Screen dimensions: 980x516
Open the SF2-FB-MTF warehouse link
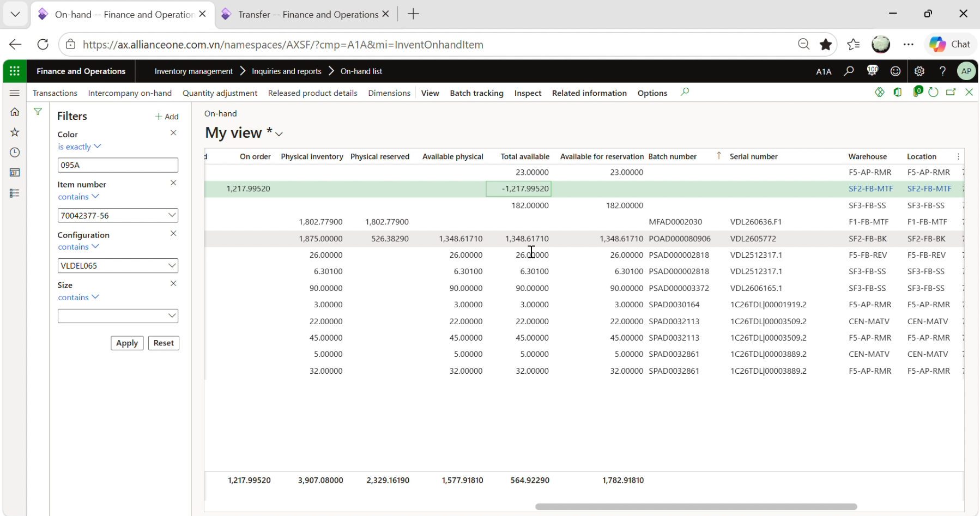tap(870, 189)
